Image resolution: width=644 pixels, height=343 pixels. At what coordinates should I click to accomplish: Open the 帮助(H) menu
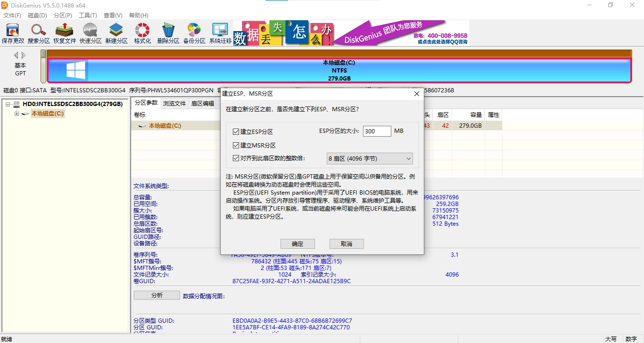coord(139,16)
